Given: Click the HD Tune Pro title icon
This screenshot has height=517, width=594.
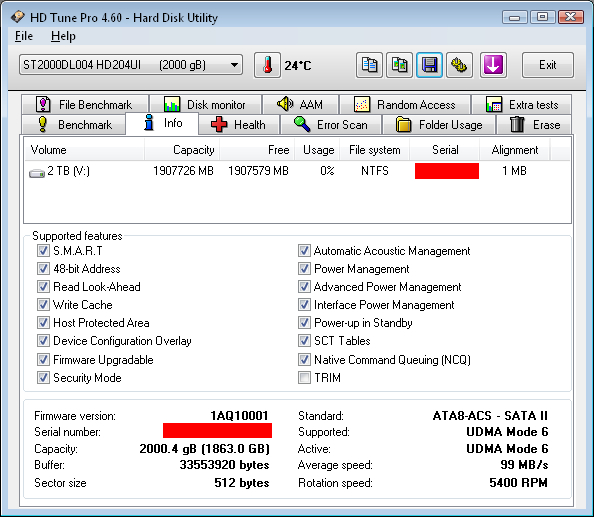Looking at the screenshot, I should tap(17, 17).
